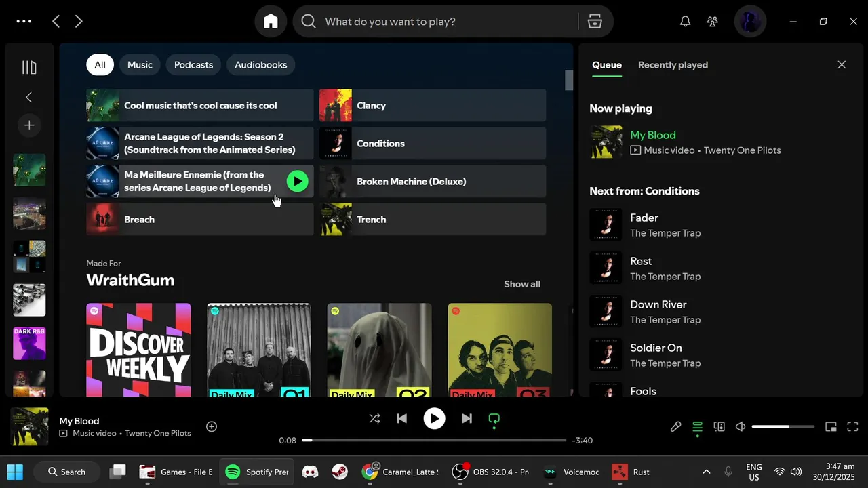Collapse sidebar with left chevron

click(x=29, y=97)
